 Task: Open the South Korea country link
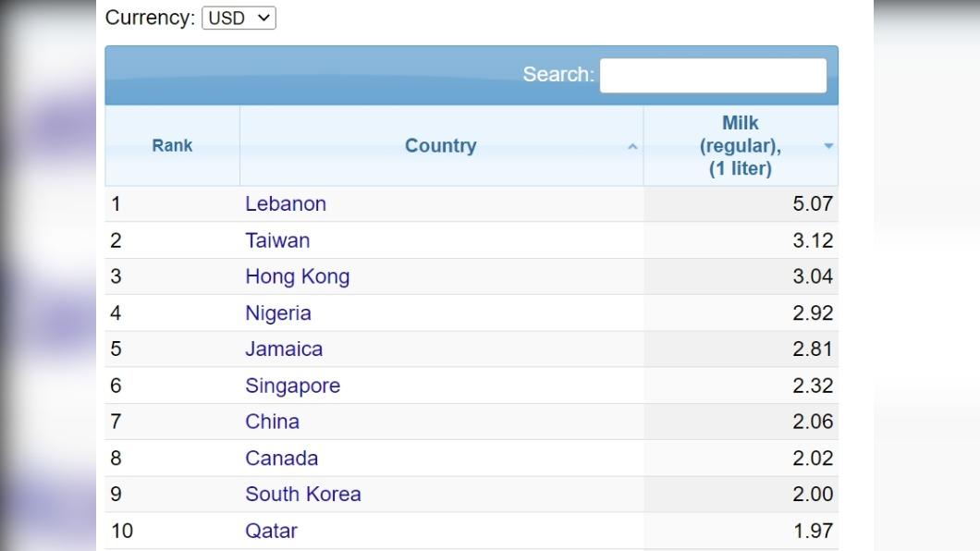pyautogui.click(x=303, y=495)
